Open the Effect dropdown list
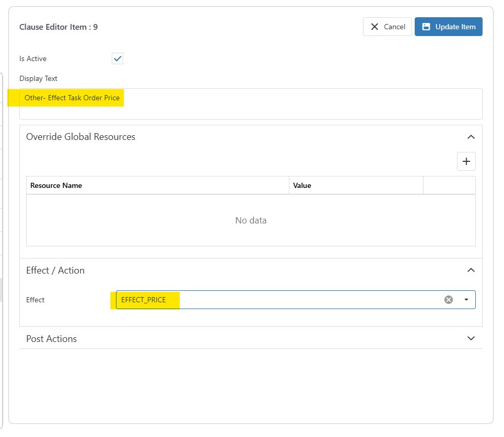The height and width of the screenshot is (437, 504). click(x=466, y=300)
